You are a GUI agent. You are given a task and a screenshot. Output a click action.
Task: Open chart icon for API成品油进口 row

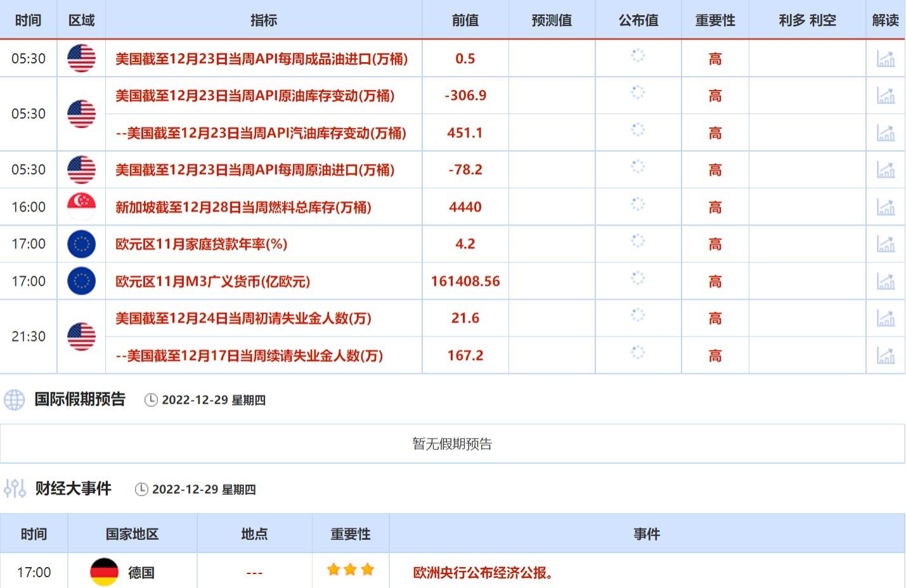885,59
